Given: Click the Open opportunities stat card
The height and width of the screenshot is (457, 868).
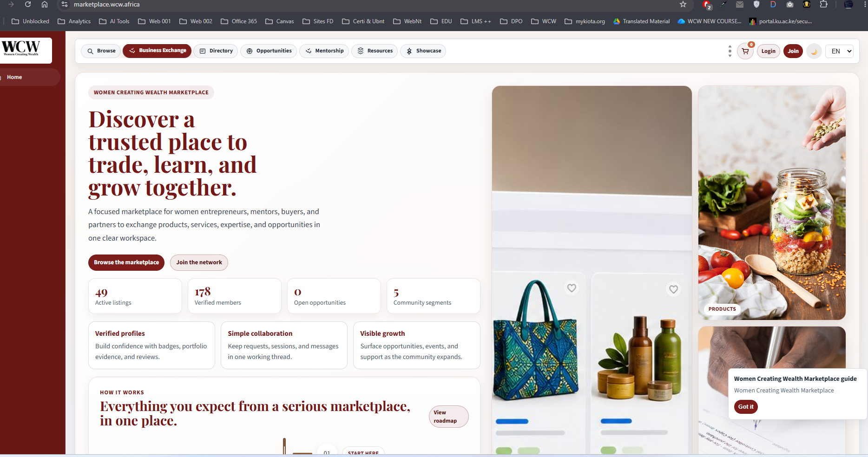Looking at the screenshot, I should [x=334, y=296].
